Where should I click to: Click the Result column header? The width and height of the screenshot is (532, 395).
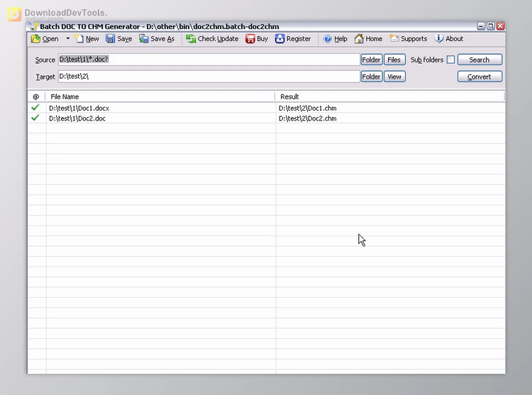[x=390, y=96]
